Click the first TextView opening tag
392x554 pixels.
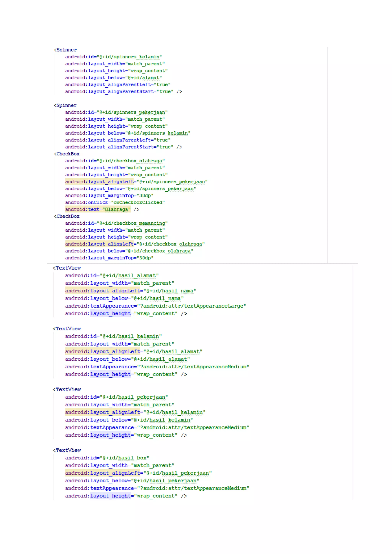pyautogui.click(x=67, y=268)
